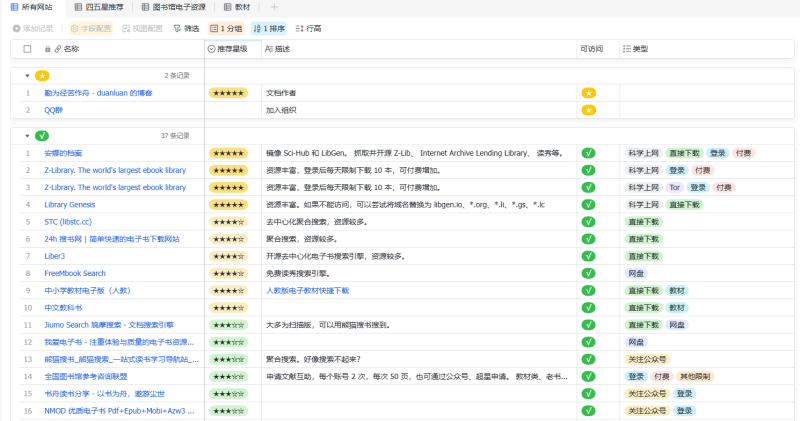
Task: Open the 中小学教材电子版（人教）link
Action: pyautogui.click(x=87, y=290)
